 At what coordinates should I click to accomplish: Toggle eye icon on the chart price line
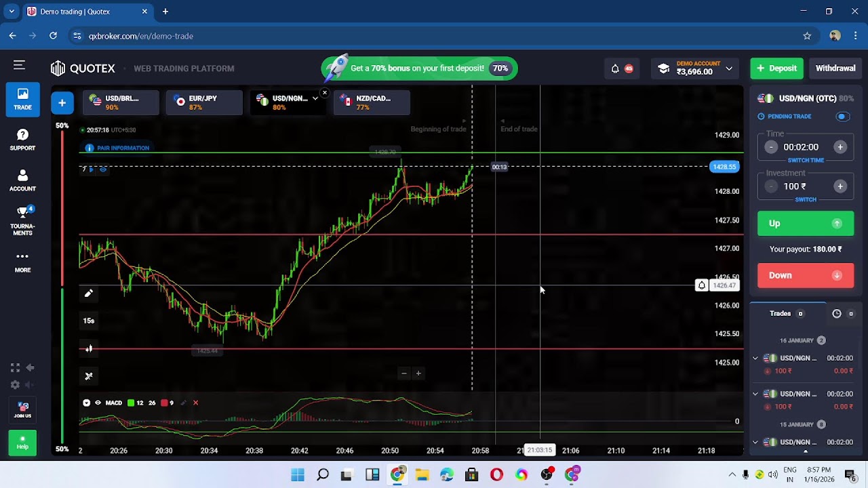pos(103,169)
